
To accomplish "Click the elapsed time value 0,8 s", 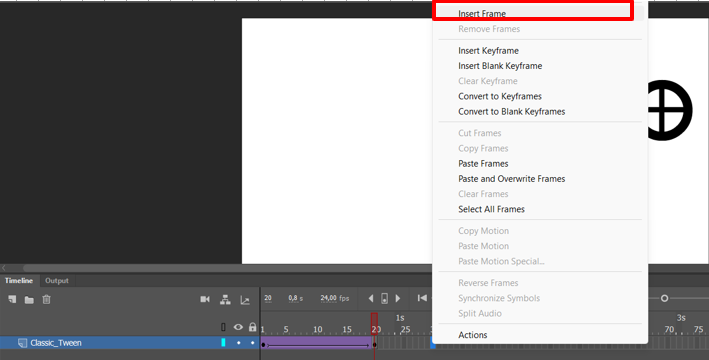I will [296, 298].
